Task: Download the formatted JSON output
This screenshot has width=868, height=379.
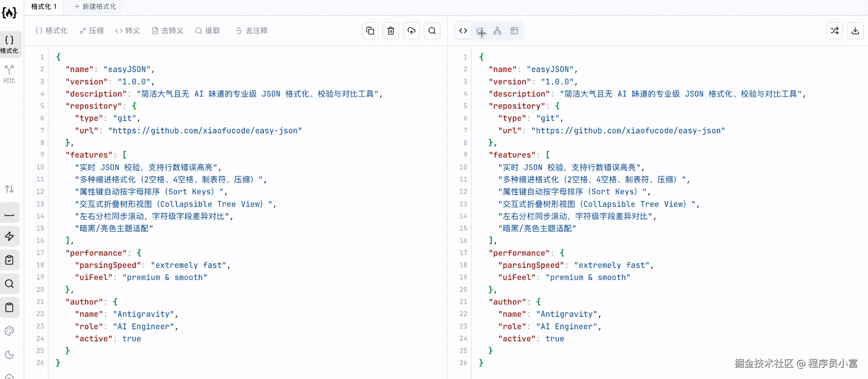Action: pyautogui.click(x=855, y=31)
